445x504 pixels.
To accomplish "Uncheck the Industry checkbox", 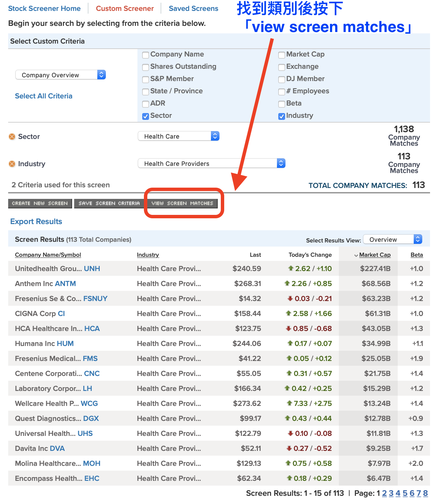I will [282, 116].
